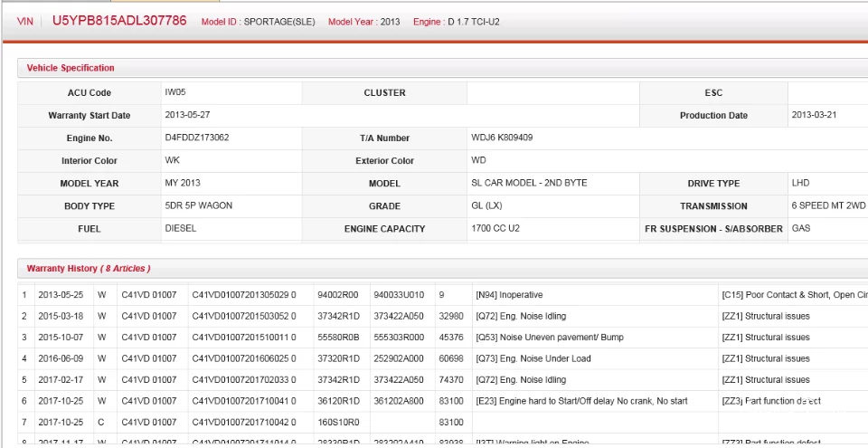Collapse the Warranty History section header
Image resolution: width=868 pixels, height=448 pixels.
click(88, 269)
